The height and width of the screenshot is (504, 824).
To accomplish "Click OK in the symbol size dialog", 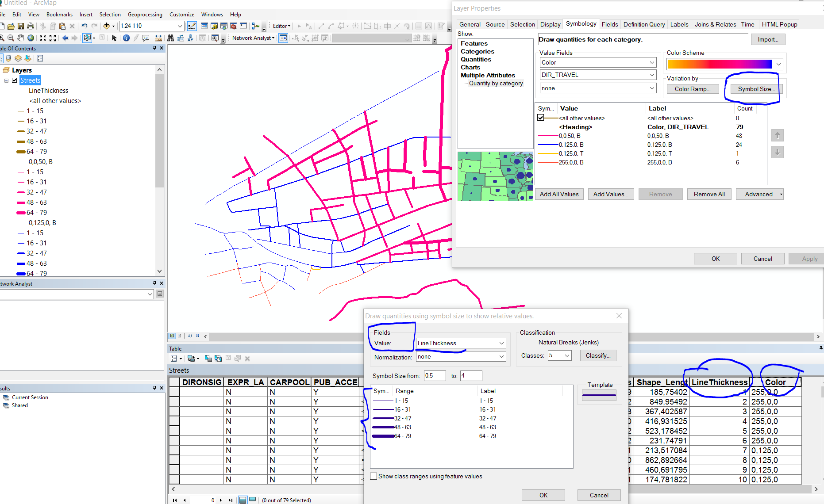I will (543, 495).
